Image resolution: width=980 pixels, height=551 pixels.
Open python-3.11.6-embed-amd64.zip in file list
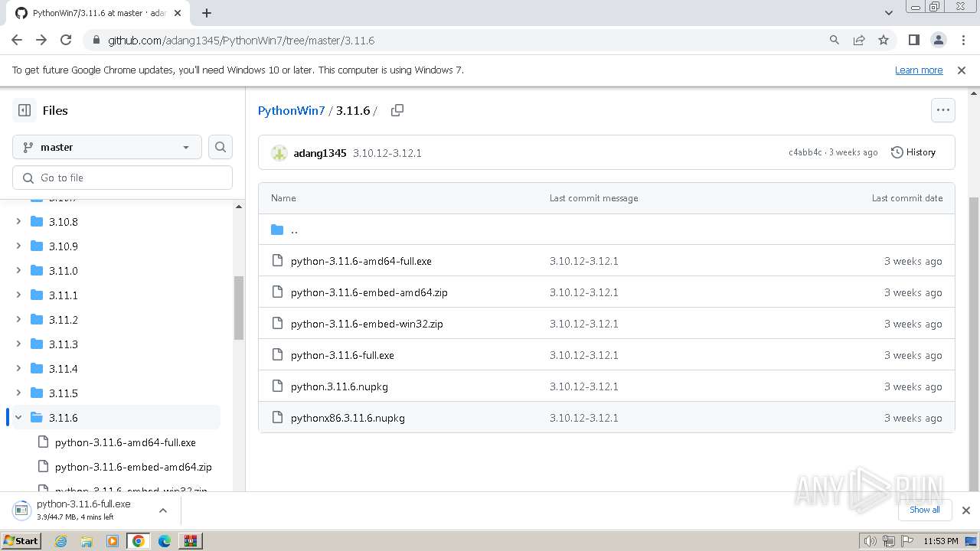(x=369, y=292)
